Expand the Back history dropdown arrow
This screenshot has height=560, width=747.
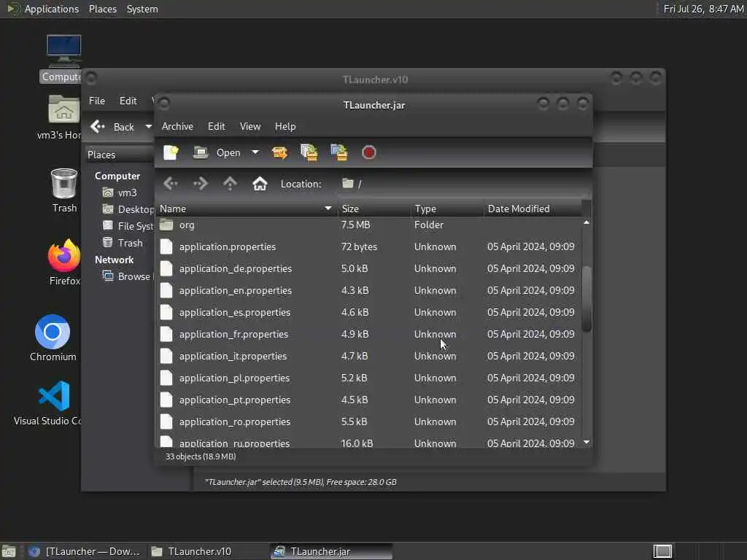pyautogui.click(x=149, y=127)
